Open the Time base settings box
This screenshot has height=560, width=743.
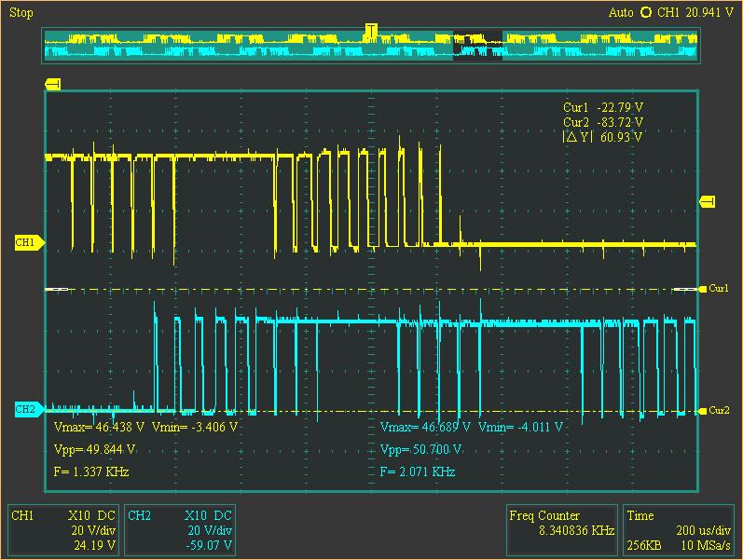coord(678,529)
